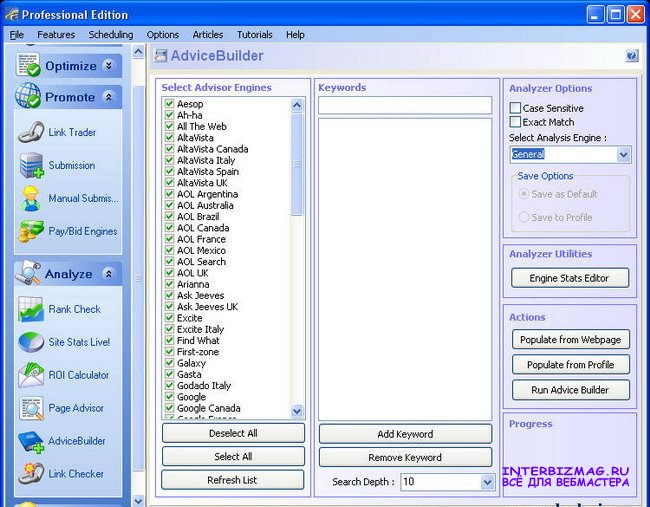The height and width of the screenshot is (507, 650).
Task: Open the Options menu
Action: [x=162, y=35]
